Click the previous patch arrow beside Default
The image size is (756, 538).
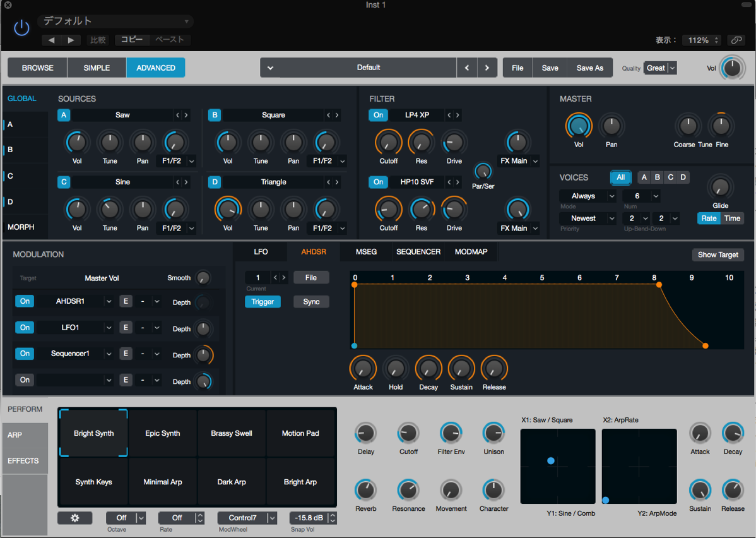pyautogui.click(x=467, y=68)
